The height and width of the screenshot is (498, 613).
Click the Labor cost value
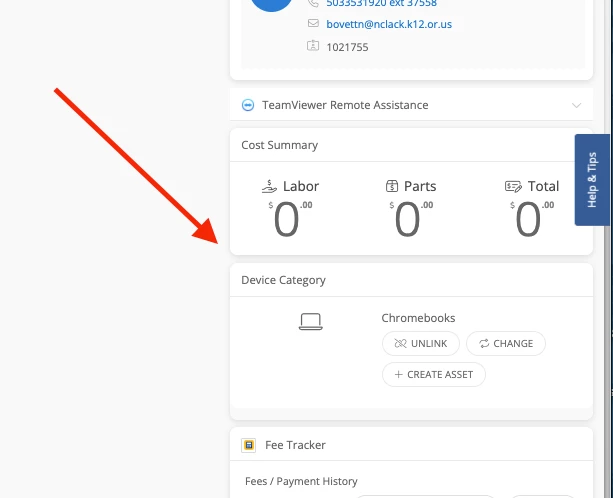(x=290, y=219)
